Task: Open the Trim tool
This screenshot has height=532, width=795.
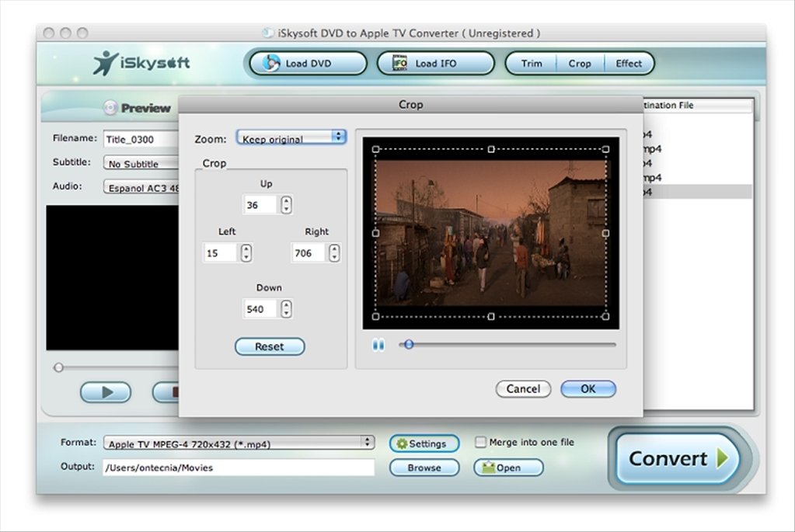Action: (532, 64)
